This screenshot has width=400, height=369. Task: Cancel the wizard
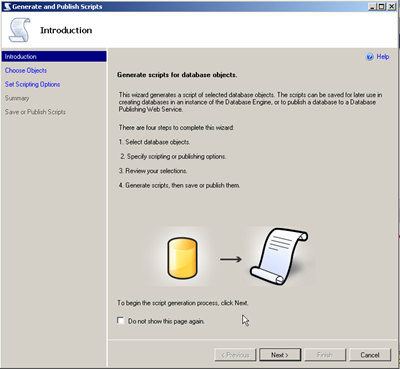pos(370,355)
